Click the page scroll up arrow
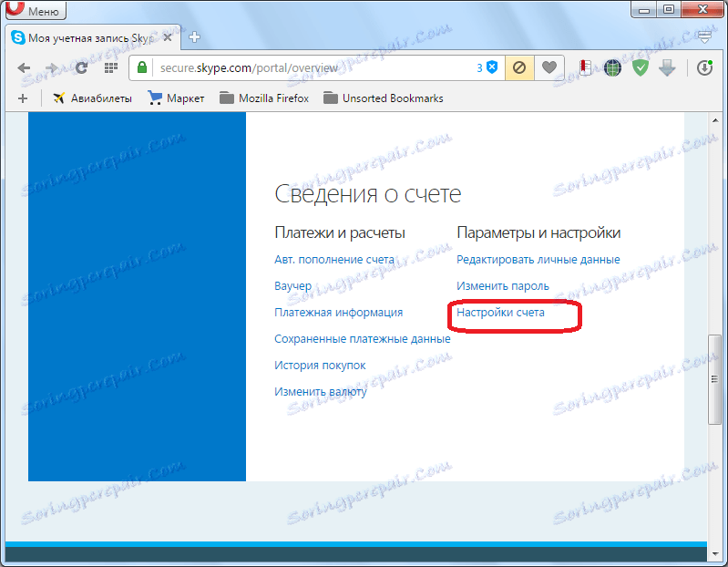The height and width of the screenshot is (567, 728). tap(715, 119)
